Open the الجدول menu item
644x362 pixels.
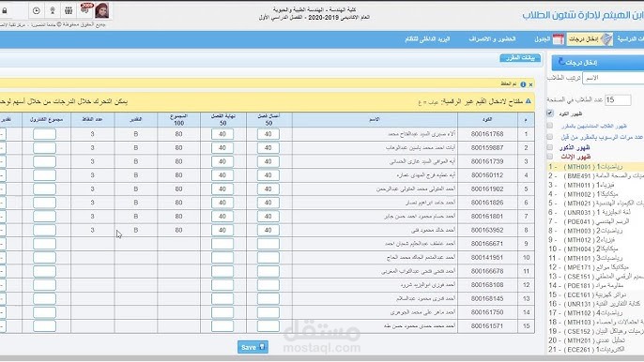(x=542, y=39)
